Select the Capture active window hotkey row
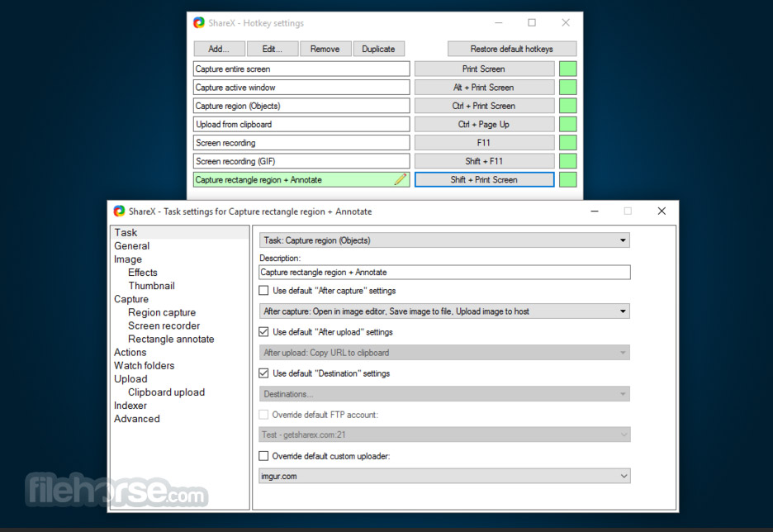The image size is (773, 532). pyautogui.click(x=301, y=88)
